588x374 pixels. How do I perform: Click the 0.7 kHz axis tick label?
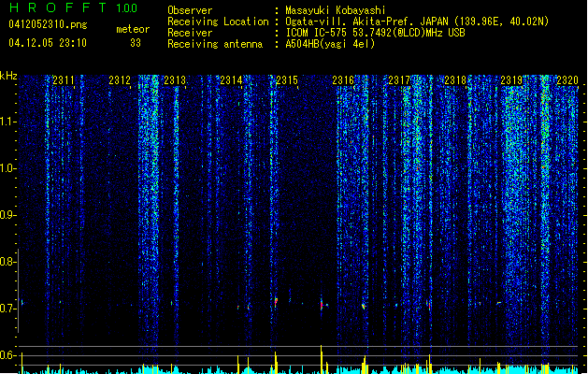tap(8, 309)
